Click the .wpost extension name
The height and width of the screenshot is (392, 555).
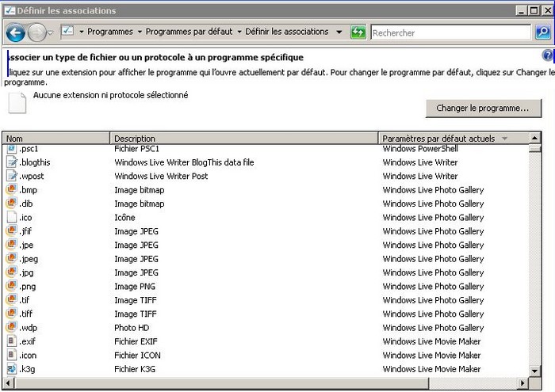pos(32,176)
